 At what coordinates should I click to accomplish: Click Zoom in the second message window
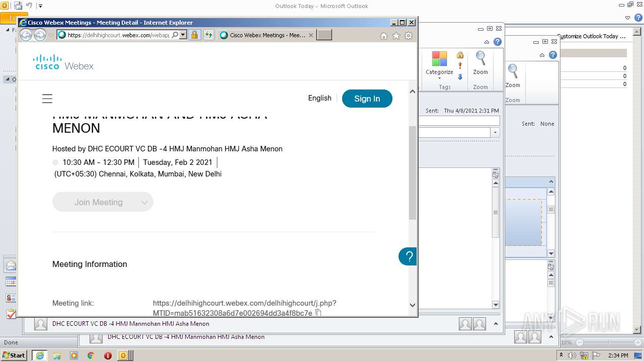pyautogui.click(x=513, y=76)
